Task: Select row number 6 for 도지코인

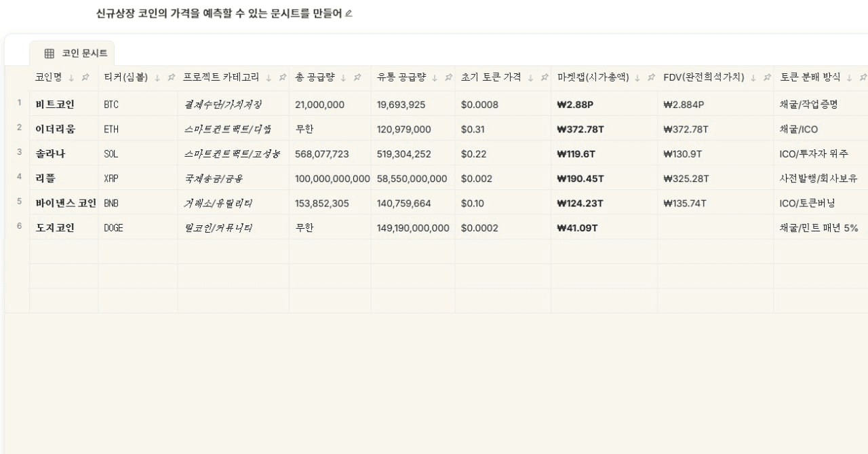Action: coord(20,226)
